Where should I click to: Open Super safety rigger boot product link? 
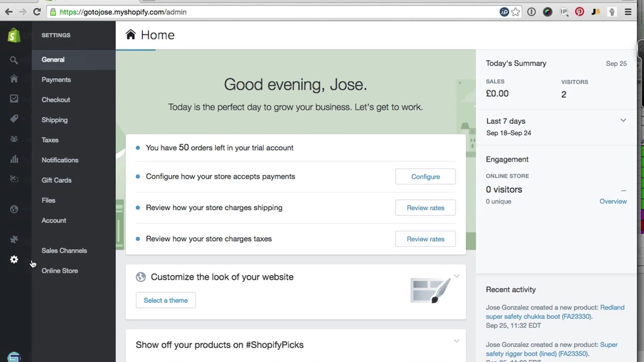coord(552,349)
